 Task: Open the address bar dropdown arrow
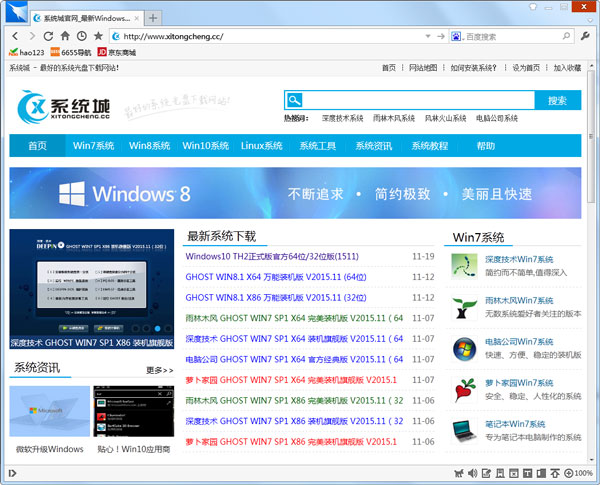coord(428,36)
